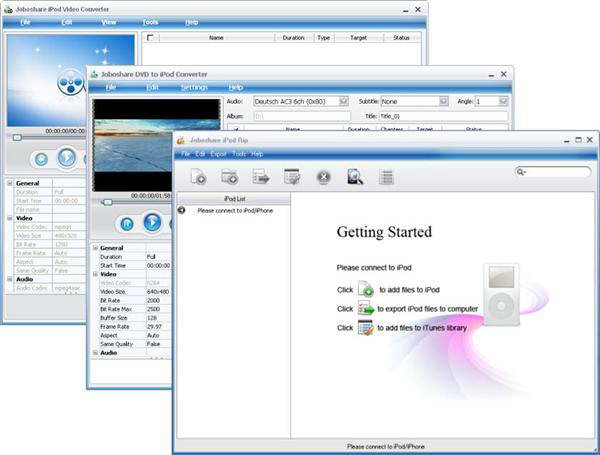
Task: Click the play button in DVD converter preview
Action: [152, 222]
